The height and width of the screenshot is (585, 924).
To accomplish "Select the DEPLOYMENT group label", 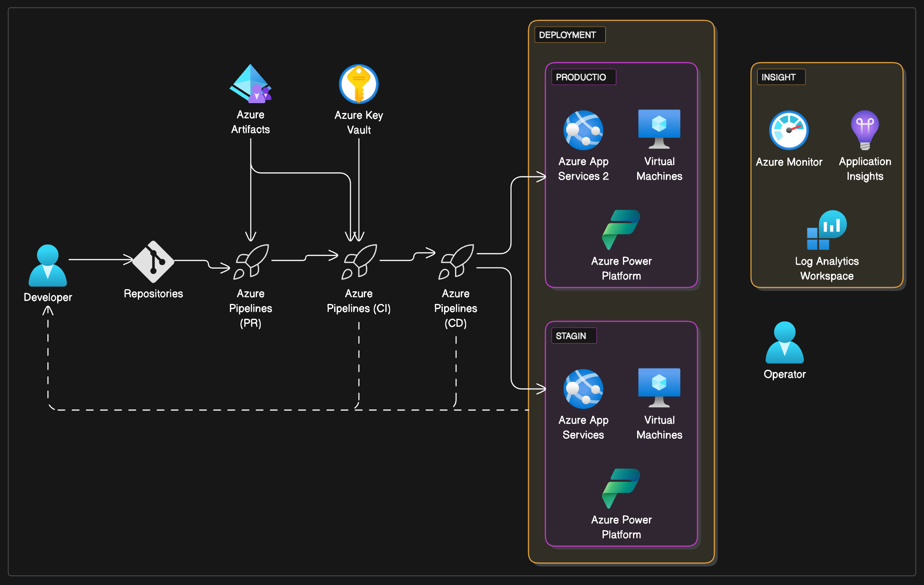I will pyautogui.click(x=570, y=35).
